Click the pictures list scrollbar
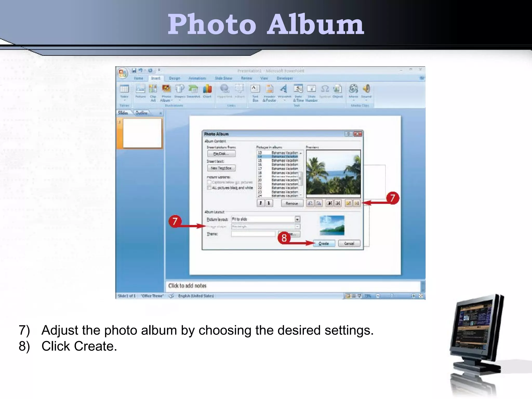The height and width of the screenshot is (399, 532). [x=301, y=174]
